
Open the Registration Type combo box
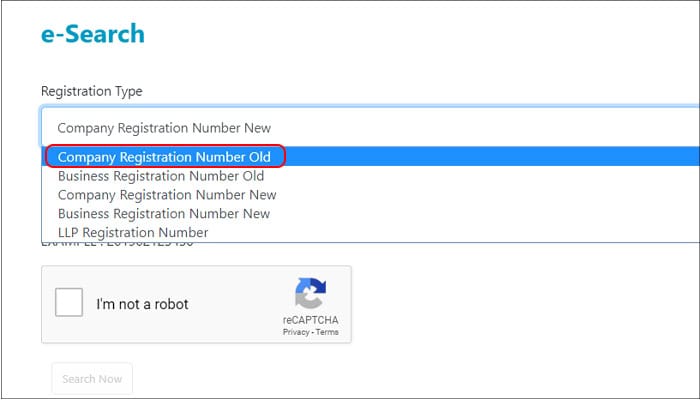(370, 127)
